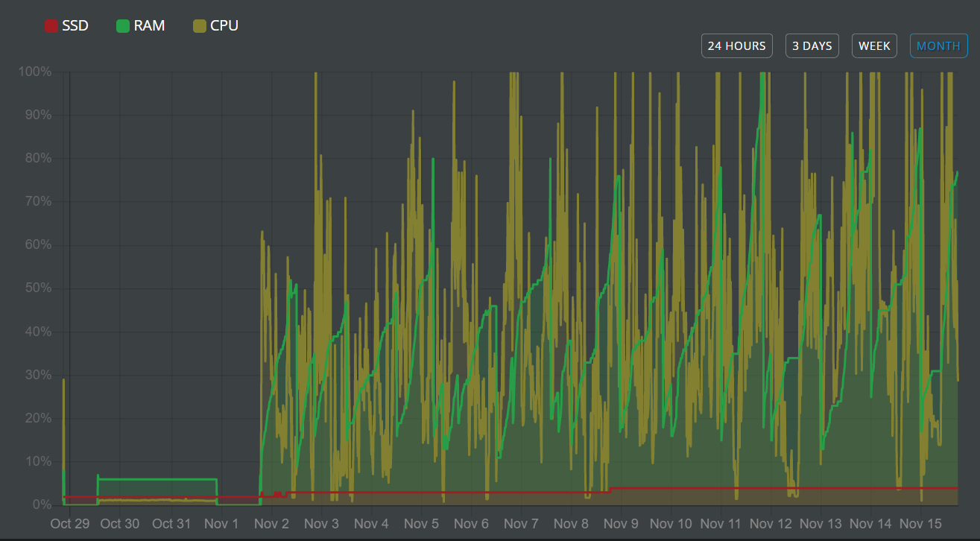The height and width of the screenshot is (541, 980).
Task: Click the flat green RAM plateau near Oct 30
Action: [x=157, y=479]
